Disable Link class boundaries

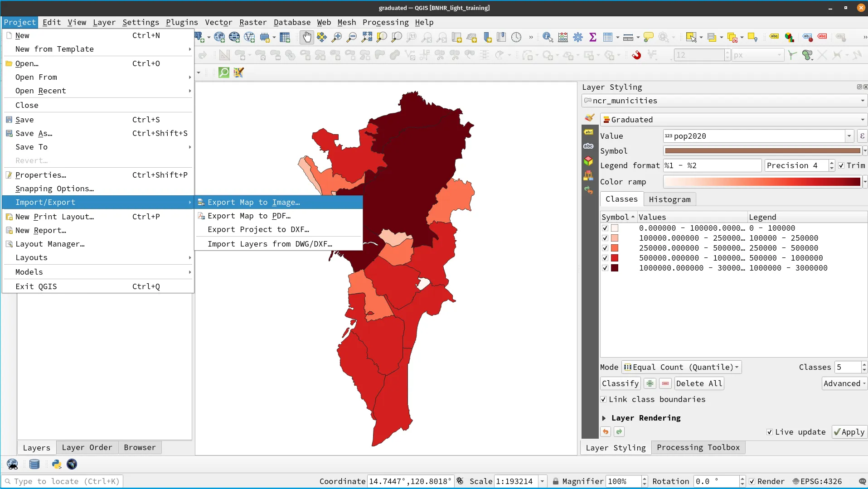tap(603, 399)
